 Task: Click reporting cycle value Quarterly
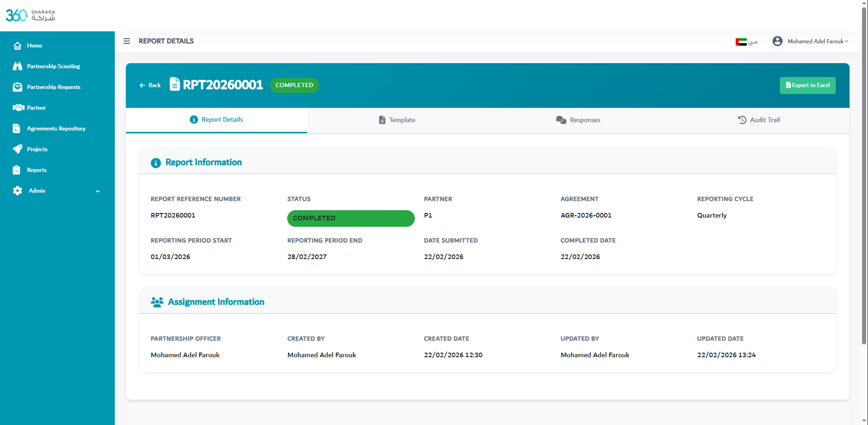pos(712,215)
